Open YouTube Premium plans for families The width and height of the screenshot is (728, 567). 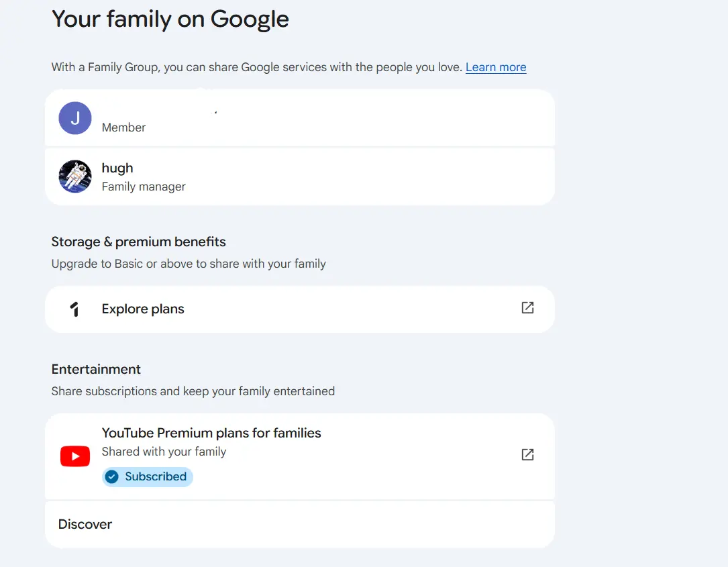300,456
